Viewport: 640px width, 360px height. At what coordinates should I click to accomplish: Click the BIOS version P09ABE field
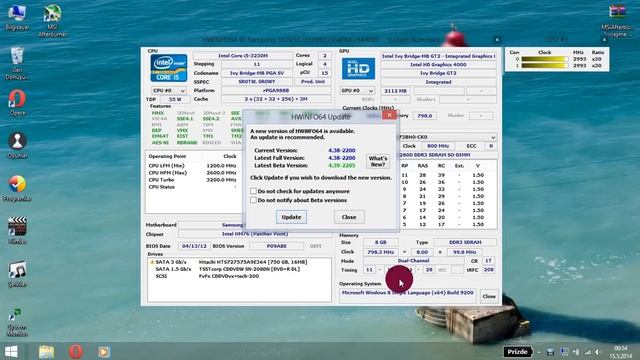(x=276, y=246)
